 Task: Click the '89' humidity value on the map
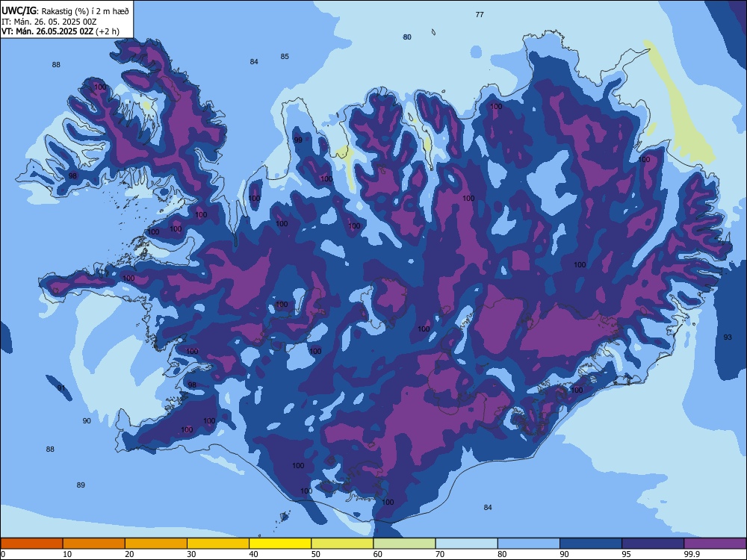tap(81, 485)
